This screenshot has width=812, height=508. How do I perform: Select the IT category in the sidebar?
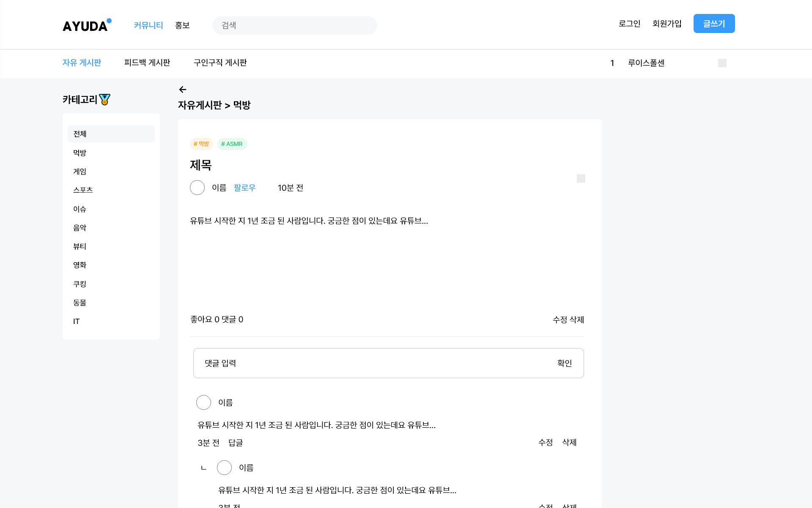(x=76, y=321)
